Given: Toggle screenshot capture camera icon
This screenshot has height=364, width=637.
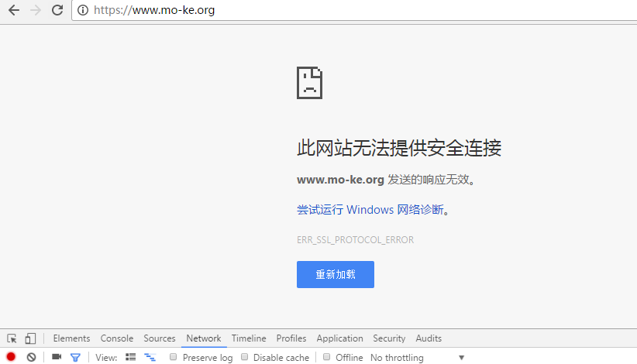Looking at the screenshot, I should click(57, 357).
